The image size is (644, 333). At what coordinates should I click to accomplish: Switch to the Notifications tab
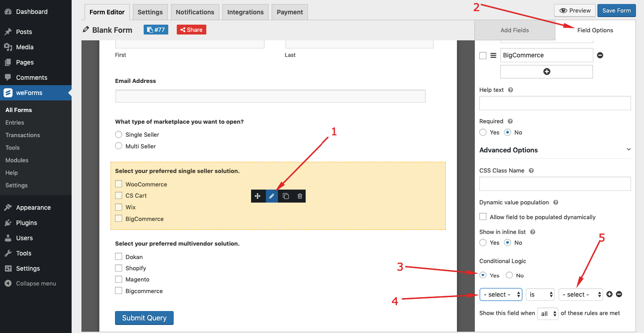(195, 12)
